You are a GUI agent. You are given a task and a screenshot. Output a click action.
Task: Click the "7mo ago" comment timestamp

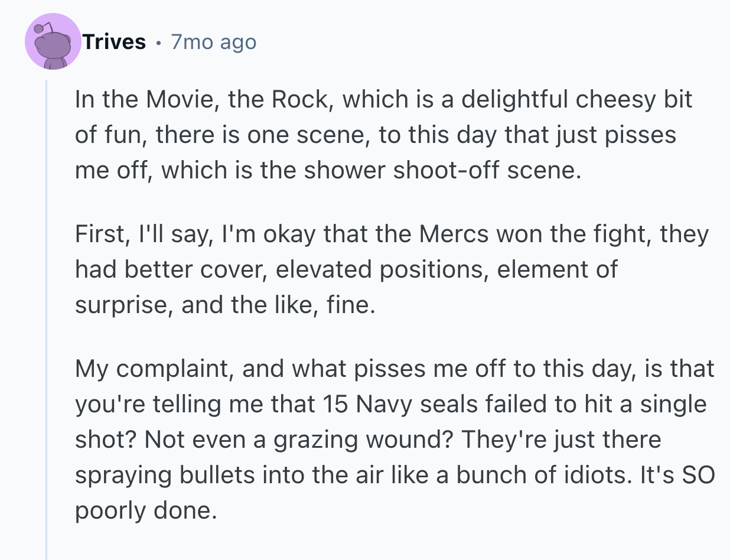click(x=213, y=42)
